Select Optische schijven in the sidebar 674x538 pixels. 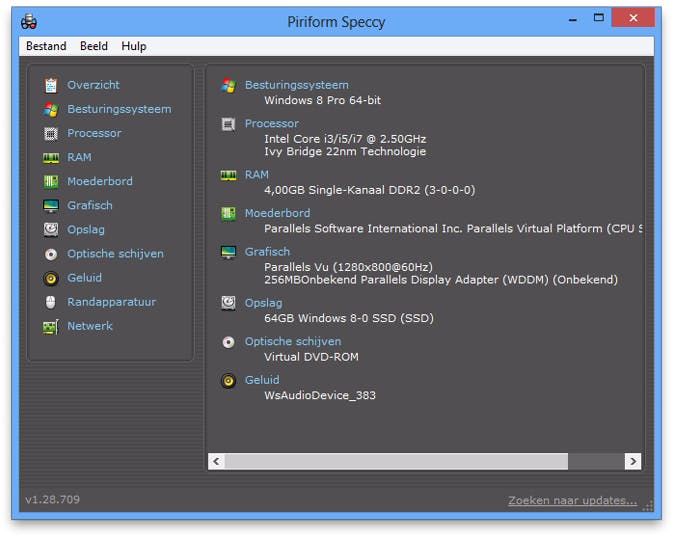pos(115,254)
